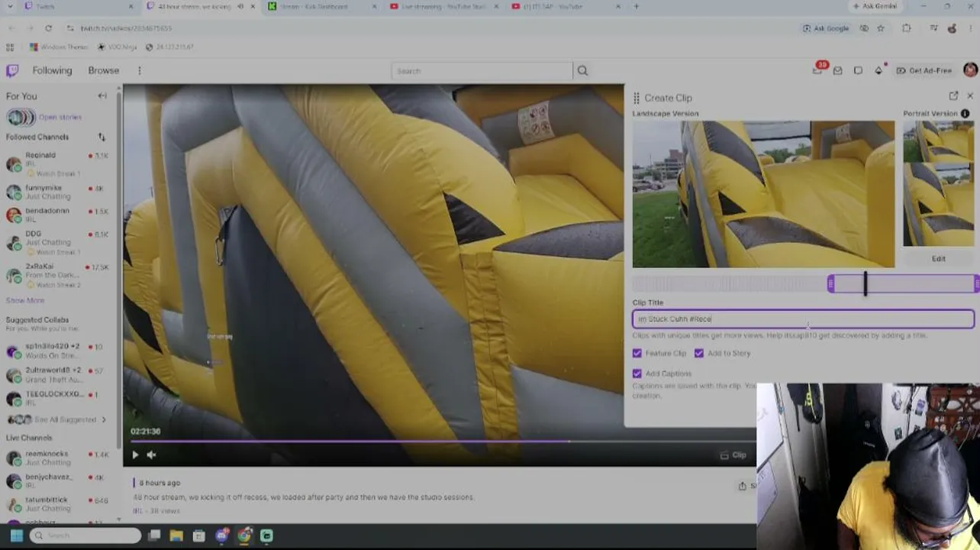The width and height of the screenshot is (980, 550).
Task: Open a new browser tab
Action: click(x=637, y=7)
